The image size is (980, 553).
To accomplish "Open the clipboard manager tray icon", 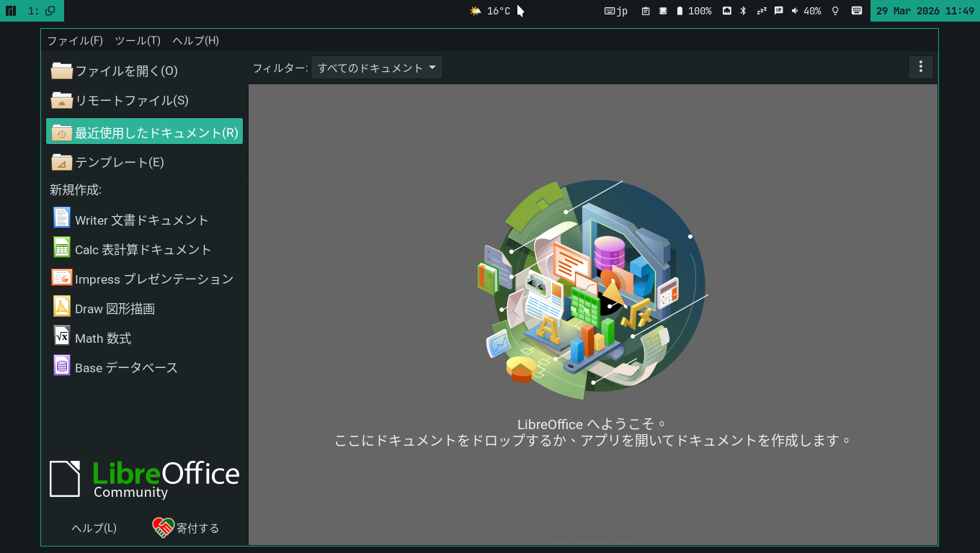I will (646, 11).
